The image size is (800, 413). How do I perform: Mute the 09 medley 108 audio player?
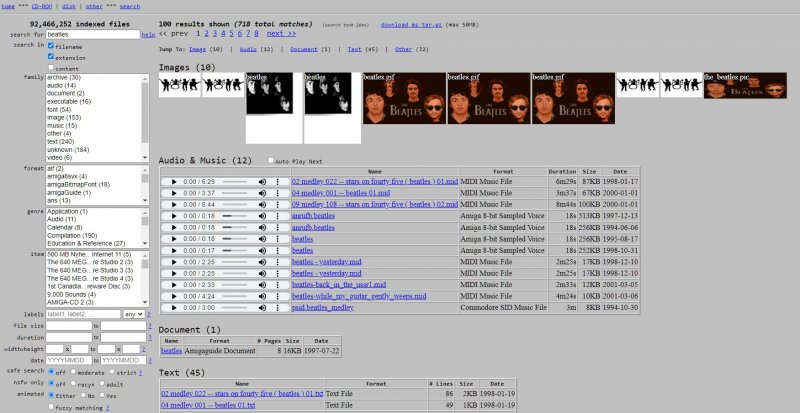262,204
